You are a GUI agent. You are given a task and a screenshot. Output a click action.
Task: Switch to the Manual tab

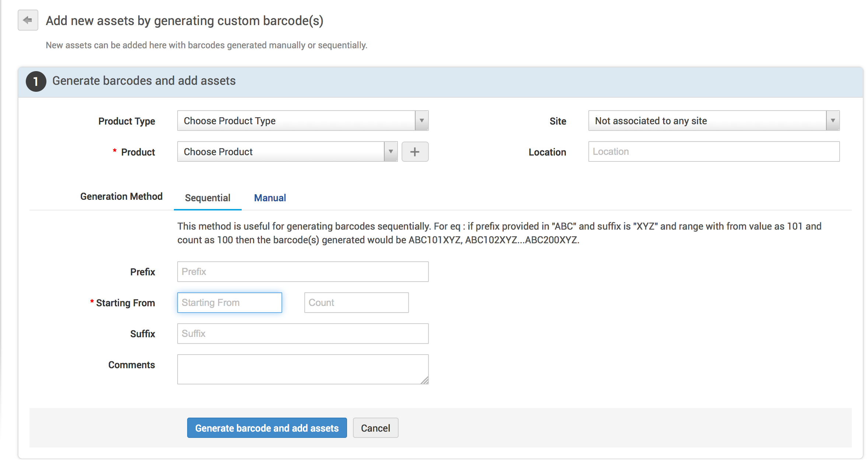pyautogui.click(x=270, y=198)
